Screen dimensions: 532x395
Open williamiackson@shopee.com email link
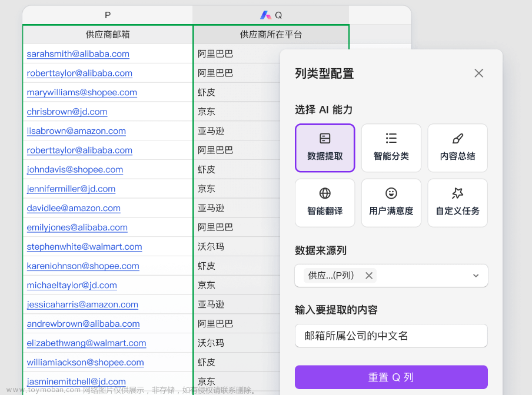pos(85,363)
